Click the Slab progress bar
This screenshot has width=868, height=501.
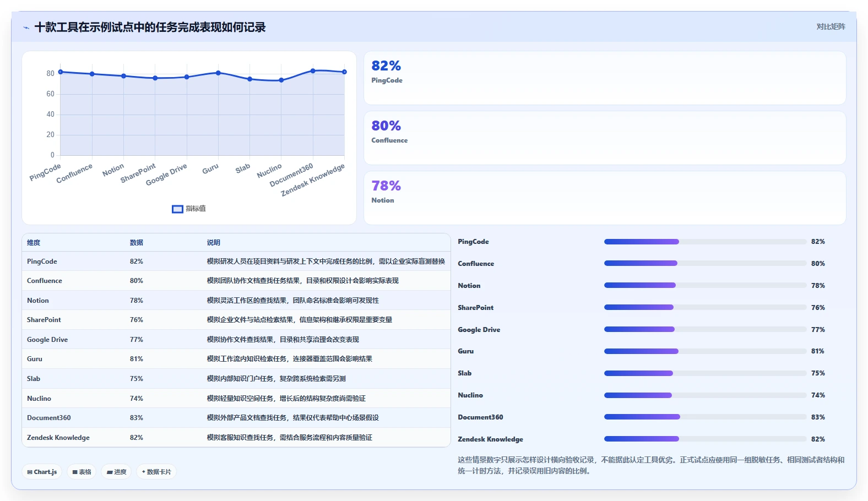pyautogui.click(x=706, y=373)
